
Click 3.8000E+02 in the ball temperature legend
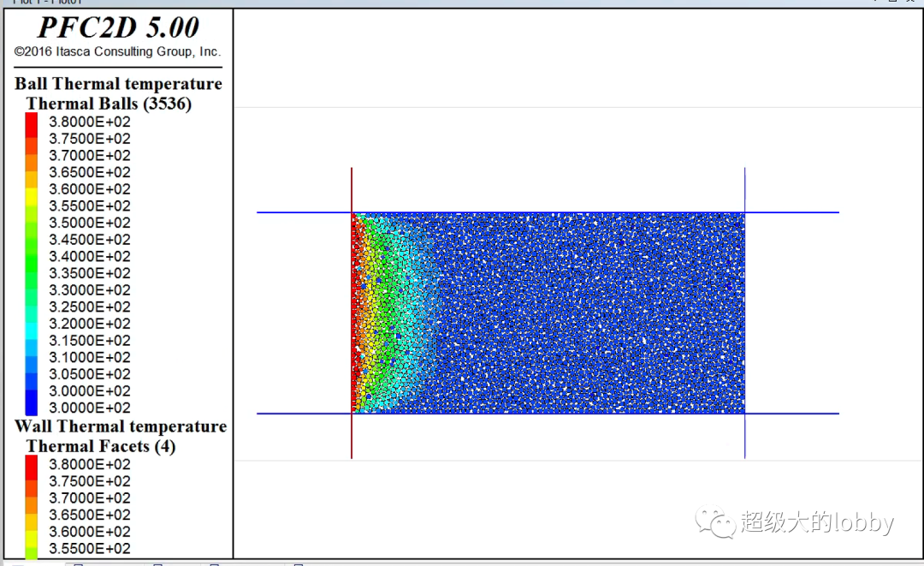tap(90, 122)
